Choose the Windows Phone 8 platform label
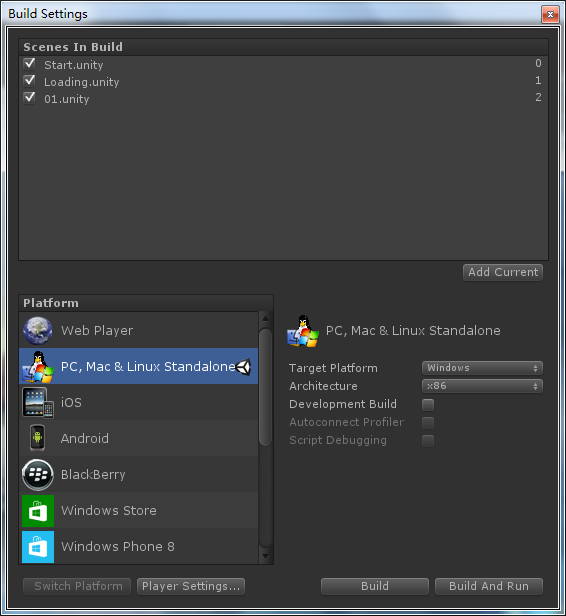The width and height of the screenshot is (566, 616). (118, 547)
